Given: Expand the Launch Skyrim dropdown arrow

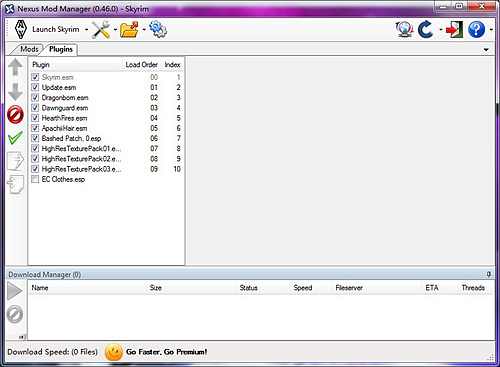Looking at the screenshot, I should click(x=86, y=30).
